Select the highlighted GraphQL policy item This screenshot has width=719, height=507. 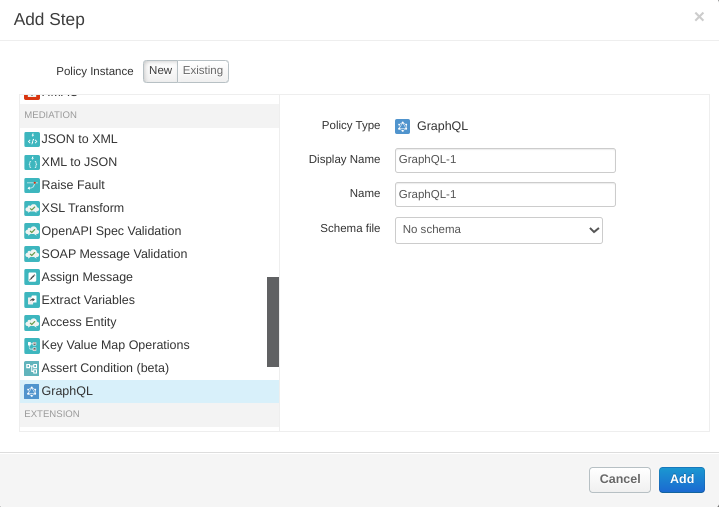(67, 391)
